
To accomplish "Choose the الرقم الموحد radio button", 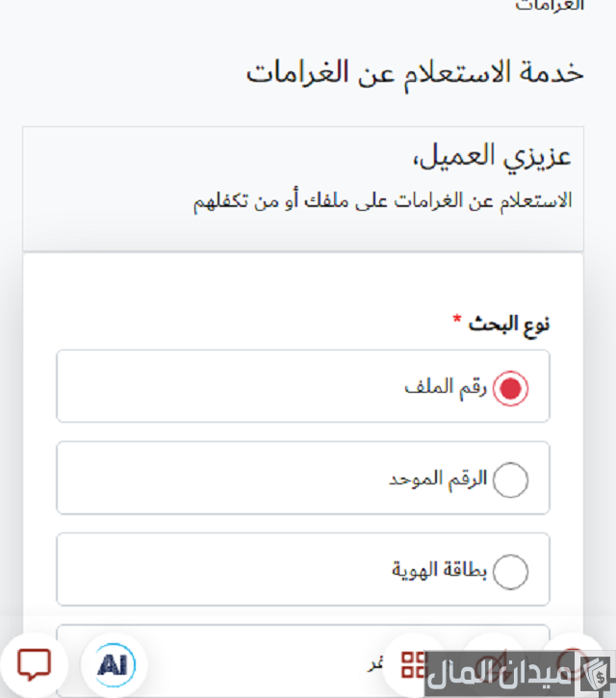I will click(x=510, y=479).
